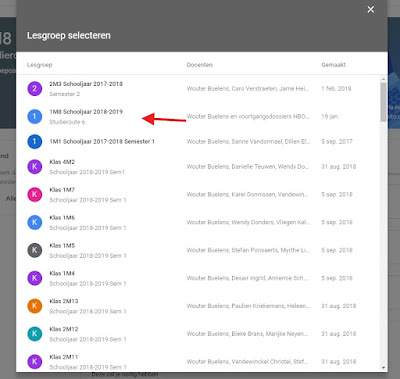Click the orange K avatar for Klas 2M13
Viewport: 400px width, 379px height.
point(34,306)
